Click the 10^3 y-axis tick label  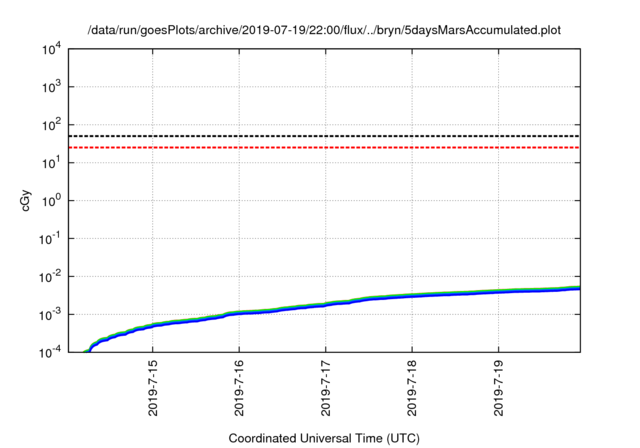coord(51,87)
